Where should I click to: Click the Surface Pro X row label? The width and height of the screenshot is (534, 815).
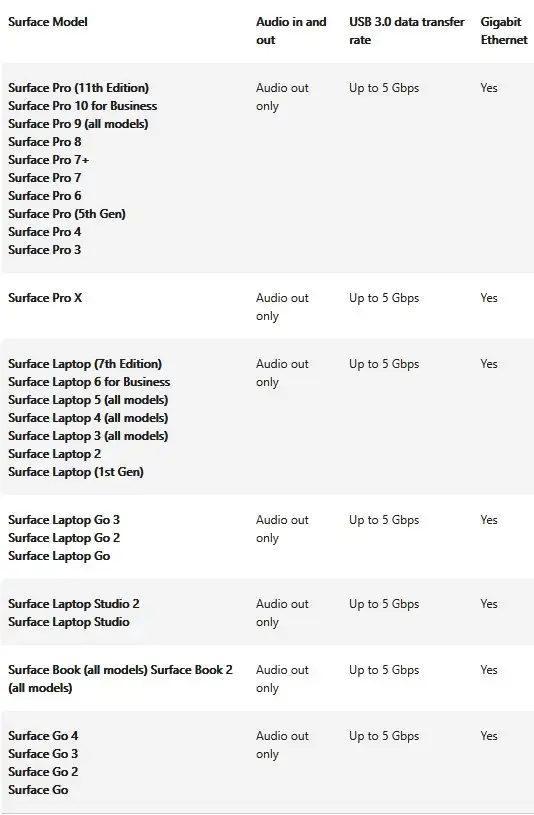coord(45,298)
